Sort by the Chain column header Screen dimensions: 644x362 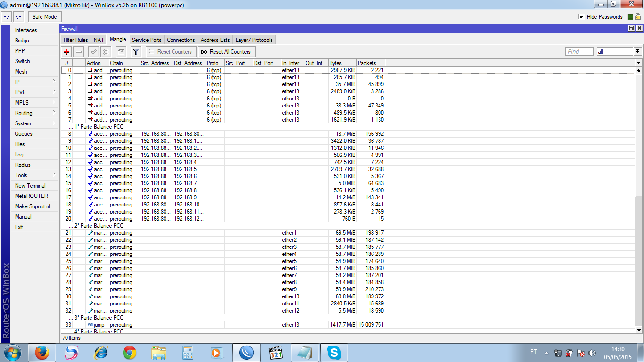124,63
